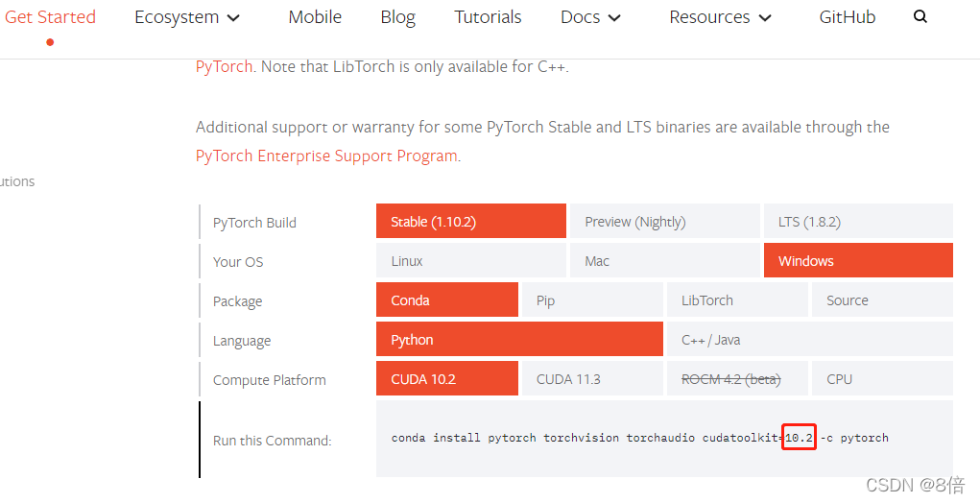The width and height of the screenshot is (980, 503).
Task: Choose the LTS (1.8.2) build
Action: [858, 221]
